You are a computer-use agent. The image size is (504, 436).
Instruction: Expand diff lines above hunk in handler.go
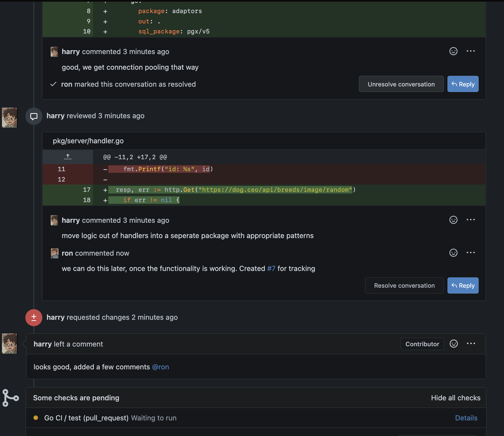click(68, 157)
